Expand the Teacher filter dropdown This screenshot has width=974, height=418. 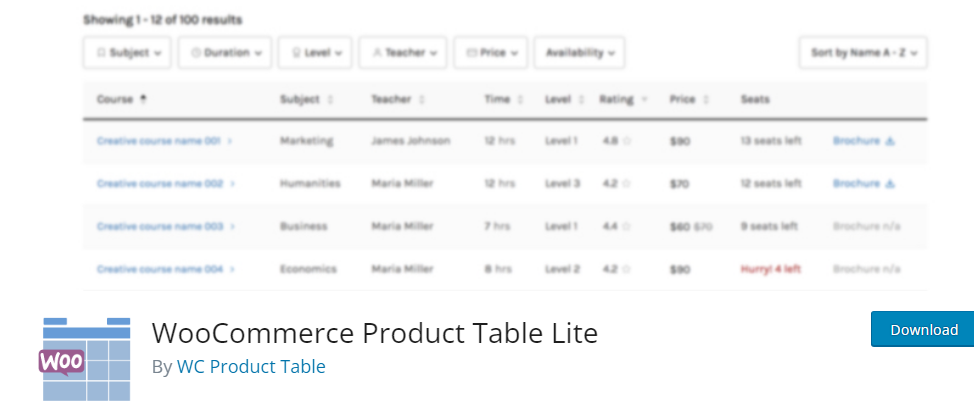tap(403, 53)
